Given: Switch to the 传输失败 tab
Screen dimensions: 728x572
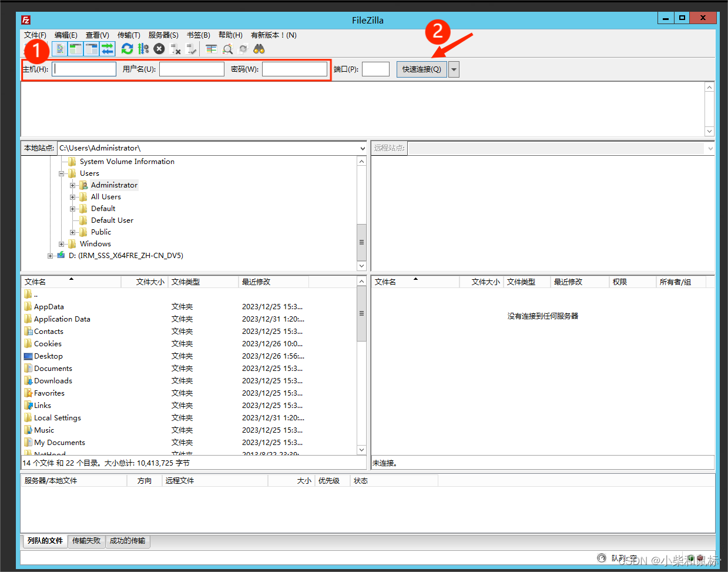Looking at the screenshot, I should pyautogui.click(x=86, y=541).
